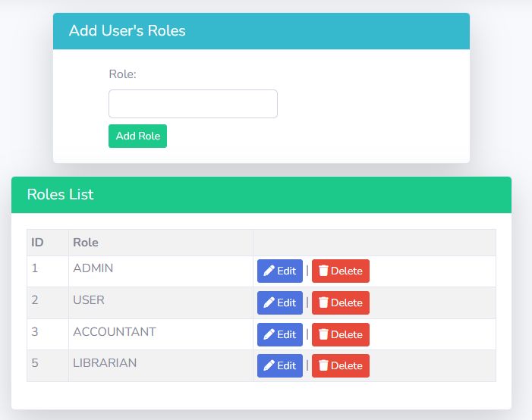This screenshot has width=532, height=420.
Task: Click the pencil icon in LIBRARIAN row
Action: [269, 366]
